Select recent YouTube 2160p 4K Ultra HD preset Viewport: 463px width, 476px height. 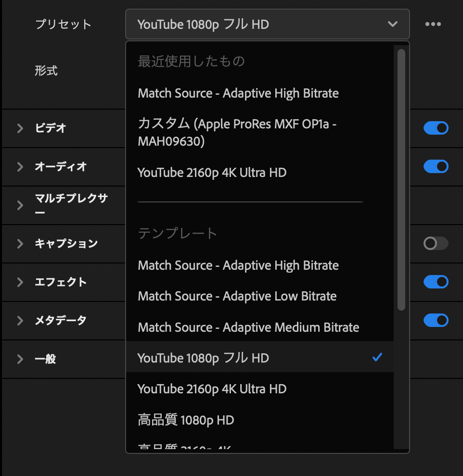tap(260, 173)
